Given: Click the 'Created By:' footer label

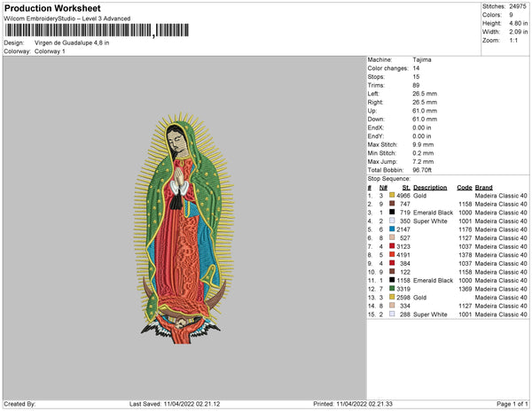Looking at the screenshot, I should tap(20, 404).
